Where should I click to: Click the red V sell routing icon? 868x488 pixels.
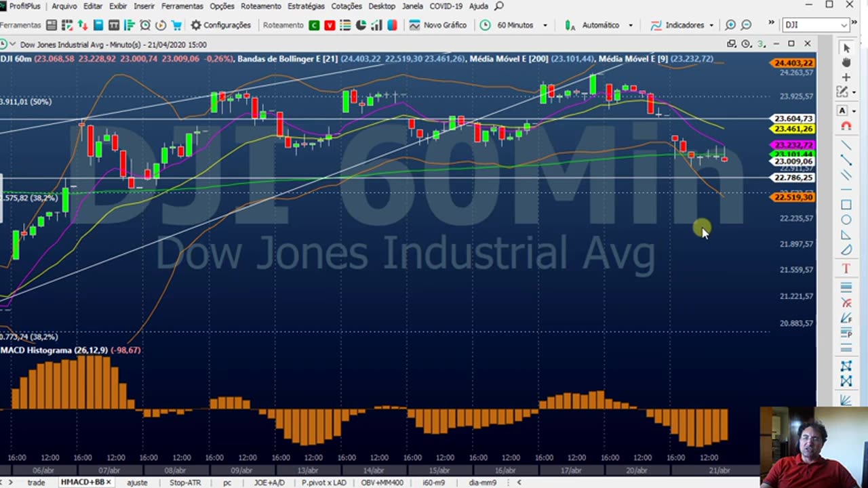pyautogui.click(x=330, y=25)
